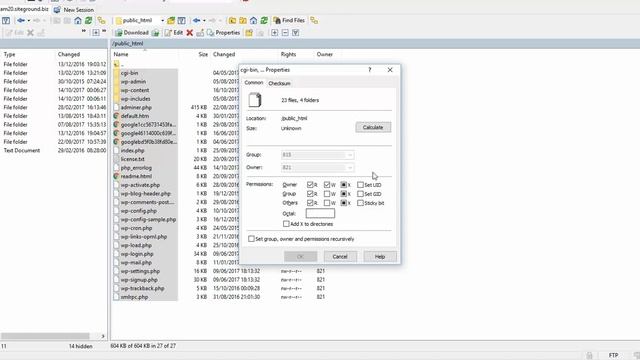
Task: Click the local panel horizontal scrollbar
Action: (45, 336)
